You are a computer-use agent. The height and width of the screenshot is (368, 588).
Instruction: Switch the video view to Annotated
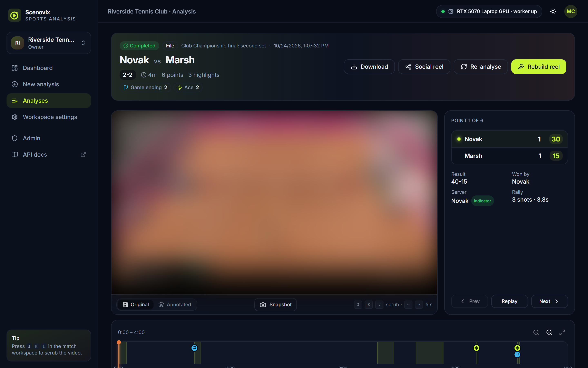175,304
